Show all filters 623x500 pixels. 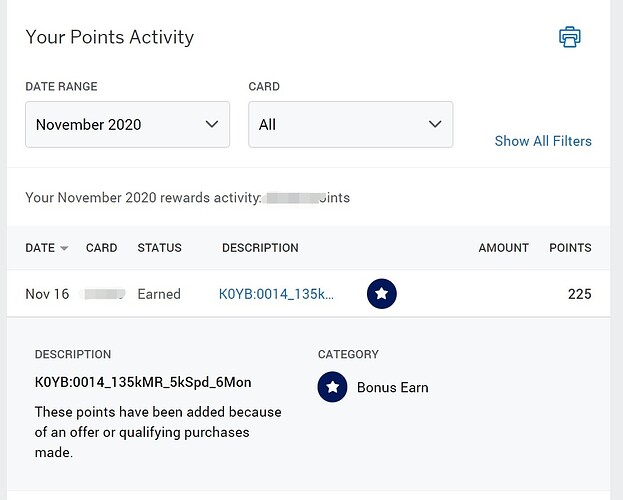[543, 141]
